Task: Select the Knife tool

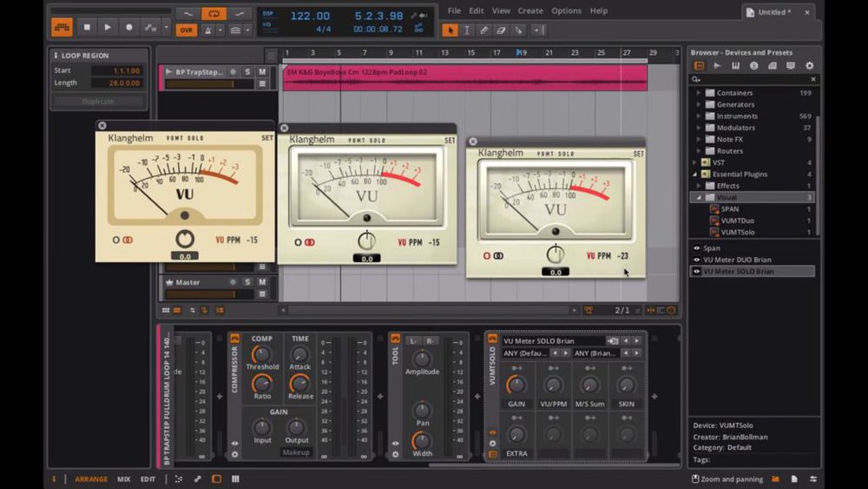Action: click(x=519, y=30)
